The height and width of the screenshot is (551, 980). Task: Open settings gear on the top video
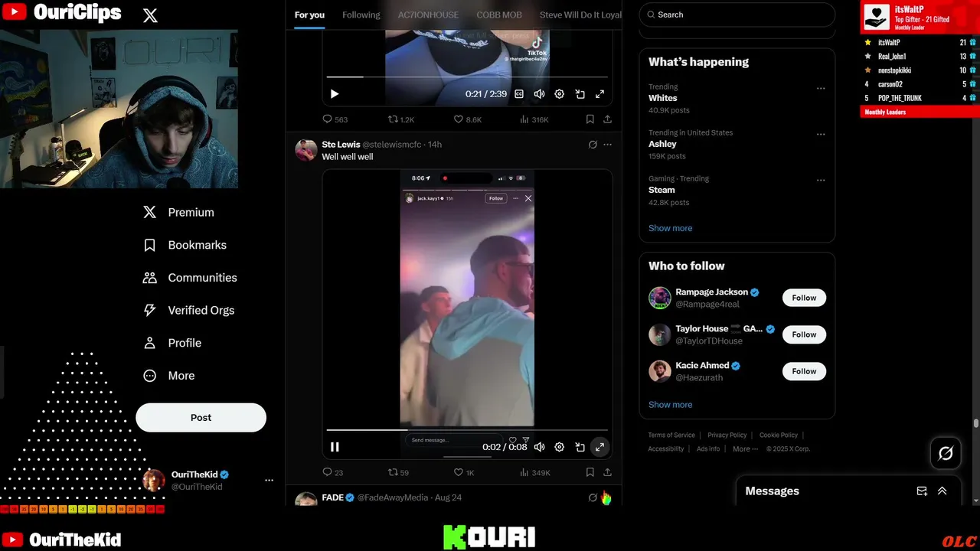pos(560,94)
